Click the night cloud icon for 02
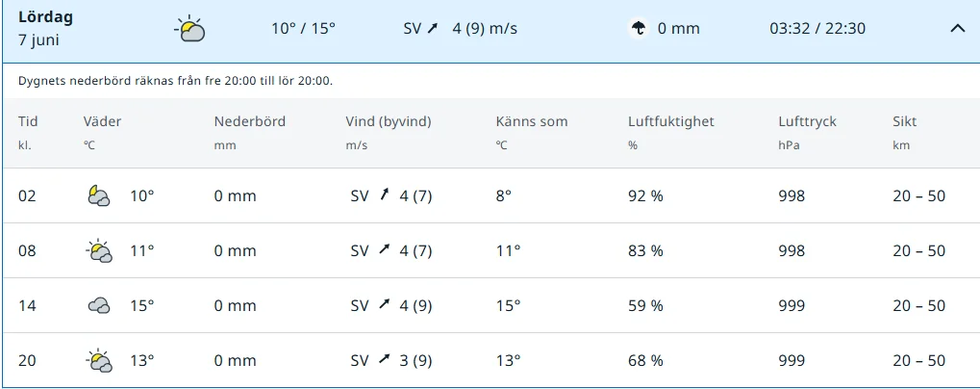Screen dimensions: 980x389 pyautogui.click(x=98, y=196)
